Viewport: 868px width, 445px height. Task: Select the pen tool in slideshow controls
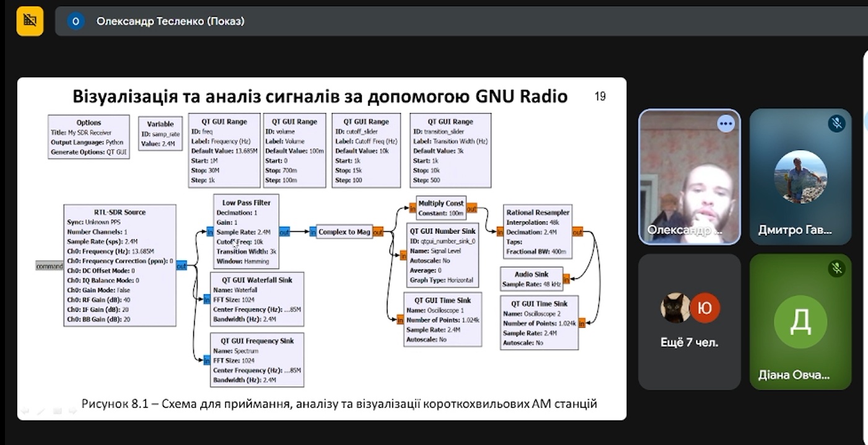click(x=41, y=410)
